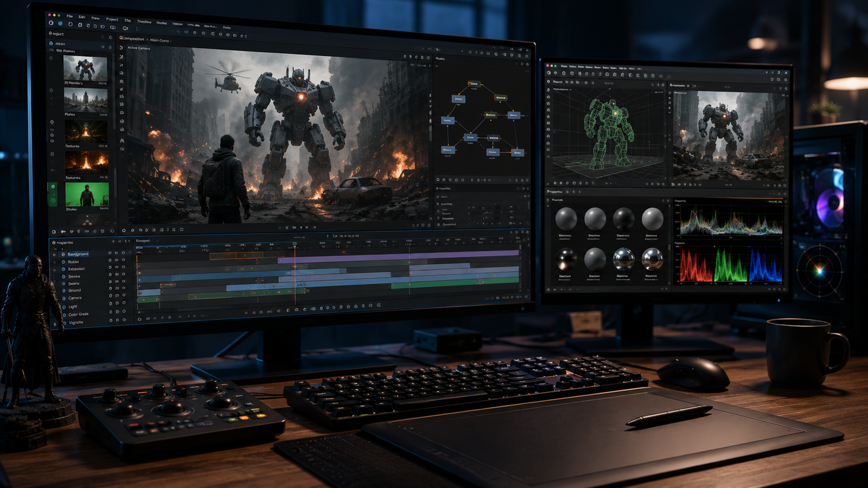Click the red playhead handle on the timeline ruler

(295, 246)
